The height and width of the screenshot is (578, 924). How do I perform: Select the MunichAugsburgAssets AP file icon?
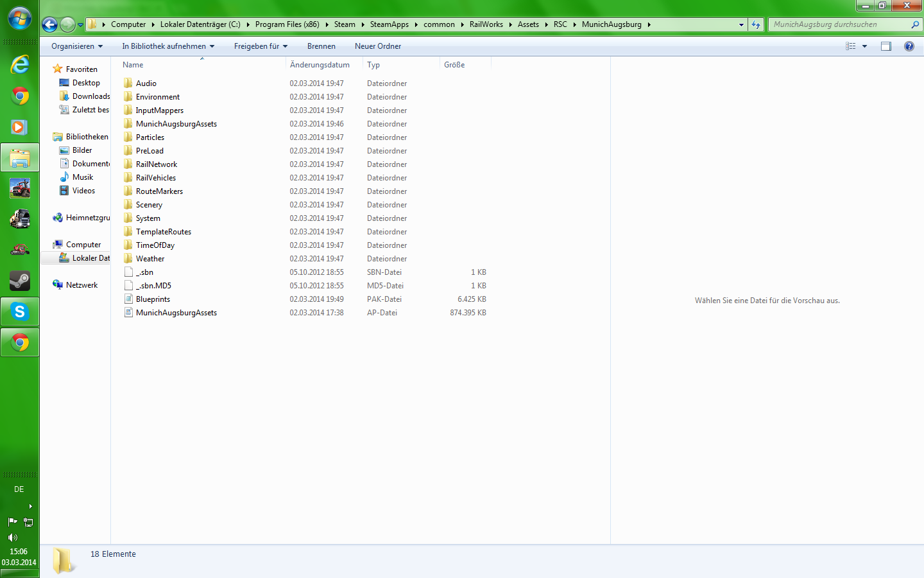[x=128, y=313]
